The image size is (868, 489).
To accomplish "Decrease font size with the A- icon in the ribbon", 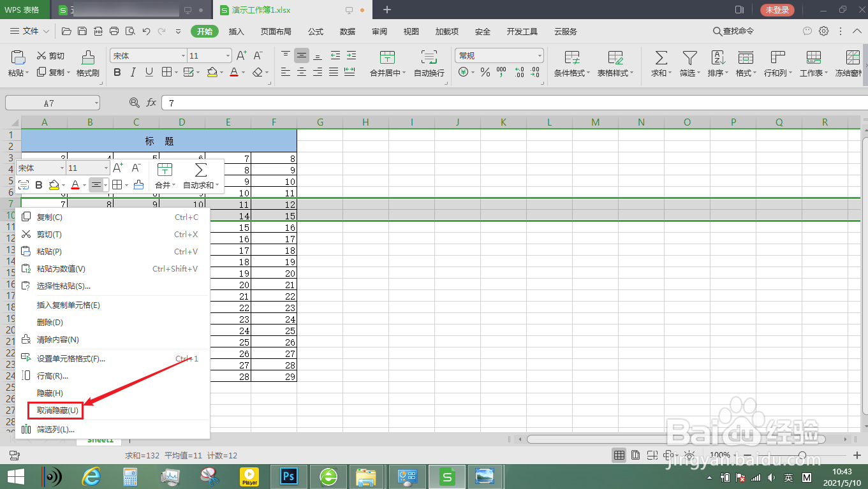I will pos(258,56).
